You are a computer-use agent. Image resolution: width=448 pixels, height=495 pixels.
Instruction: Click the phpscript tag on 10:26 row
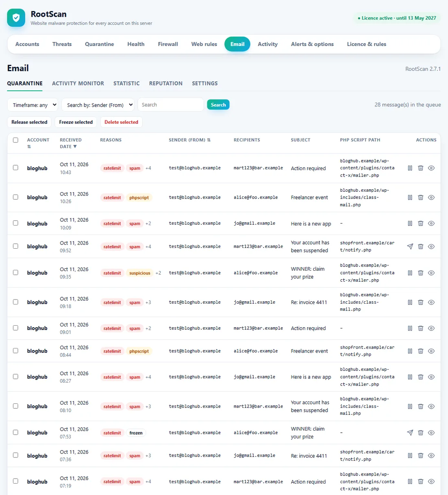pos(139,197)
